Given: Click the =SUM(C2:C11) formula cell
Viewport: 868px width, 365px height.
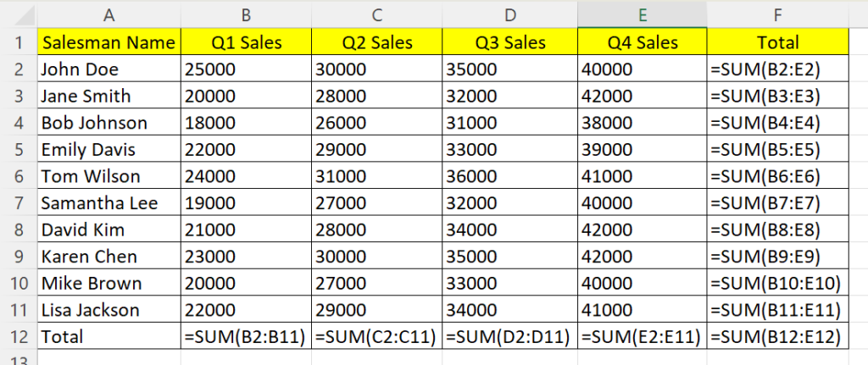Looking at the screenshot, I should click(x=376, y=337).
